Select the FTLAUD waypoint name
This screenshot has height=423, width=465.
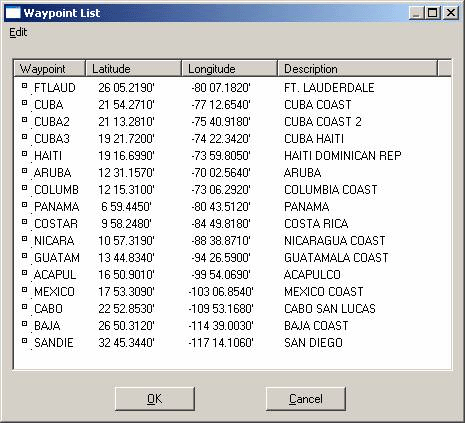tap(55, 88)
